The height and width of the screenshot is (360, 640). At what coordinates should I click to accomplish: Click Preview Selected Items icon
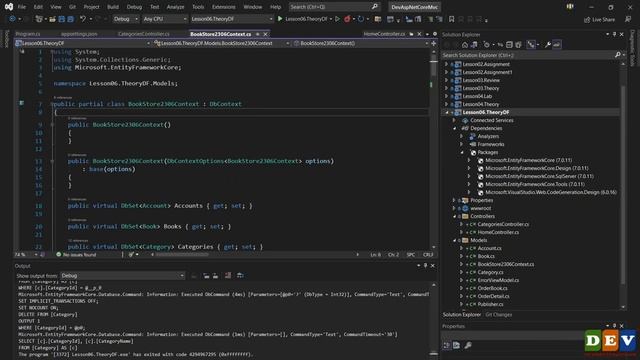tap(557, 44)
